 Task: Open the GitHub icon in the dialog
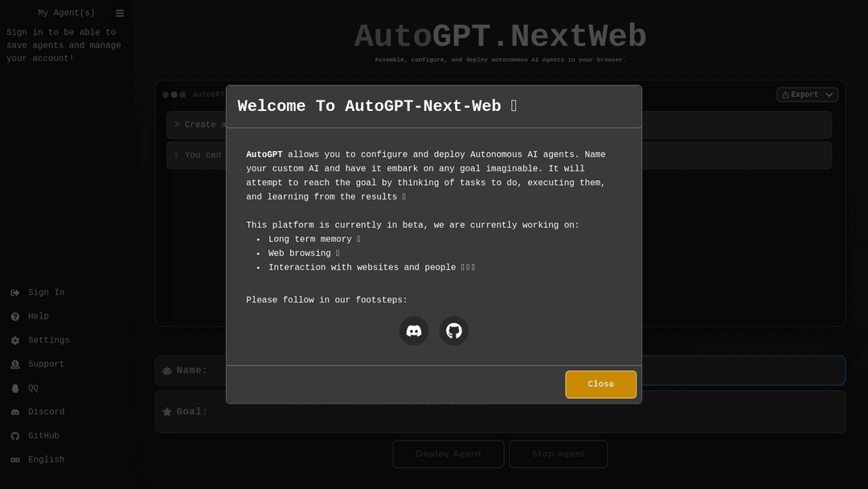[454, 331]
